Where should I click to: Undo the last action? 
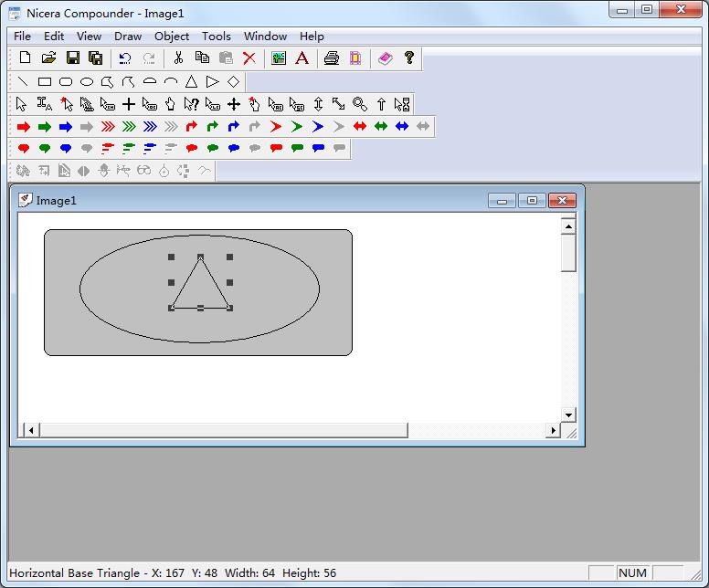125,58
